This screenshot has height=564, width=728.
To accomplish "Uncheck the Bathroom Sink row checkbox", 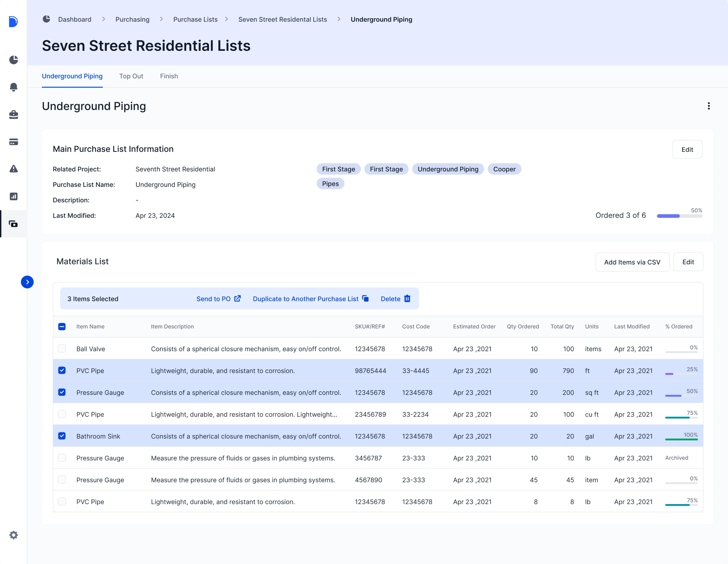I will pos(62,436).
